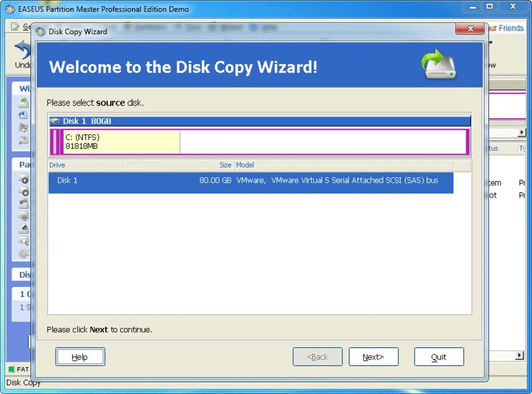Maximize the EASEUS Partition Master window
This screenshot has height=394, width=532.
(x=490, y=6)
